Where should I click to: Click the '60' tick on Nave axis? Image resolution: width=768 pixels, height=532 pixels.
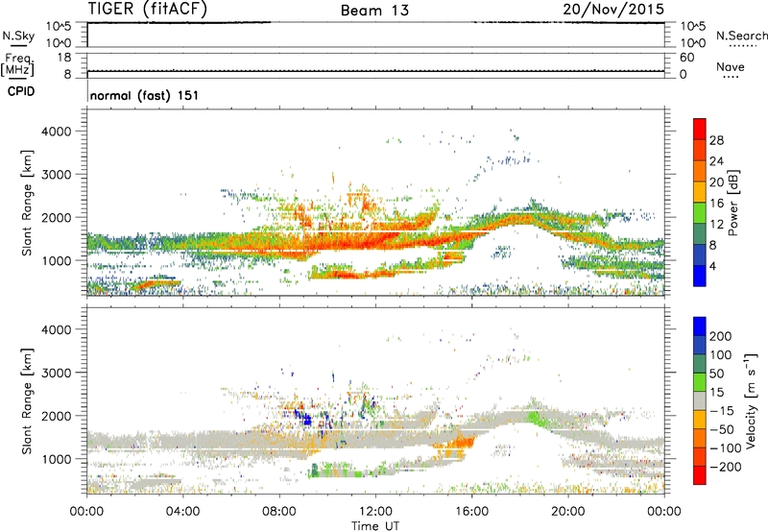687,58
